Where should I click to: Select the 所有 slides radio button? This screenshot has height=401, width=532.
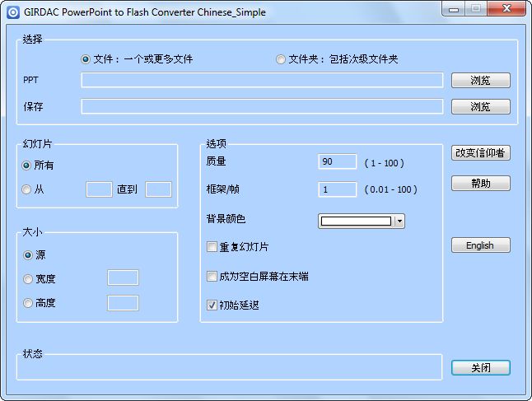coord(26,166)
